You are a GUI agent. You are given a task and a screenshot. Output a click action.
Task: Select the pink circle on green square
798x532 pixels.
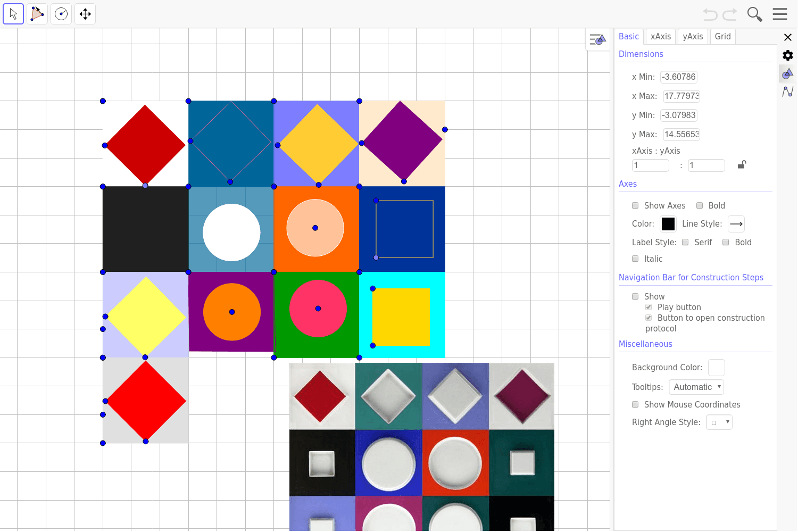point(318,309)
